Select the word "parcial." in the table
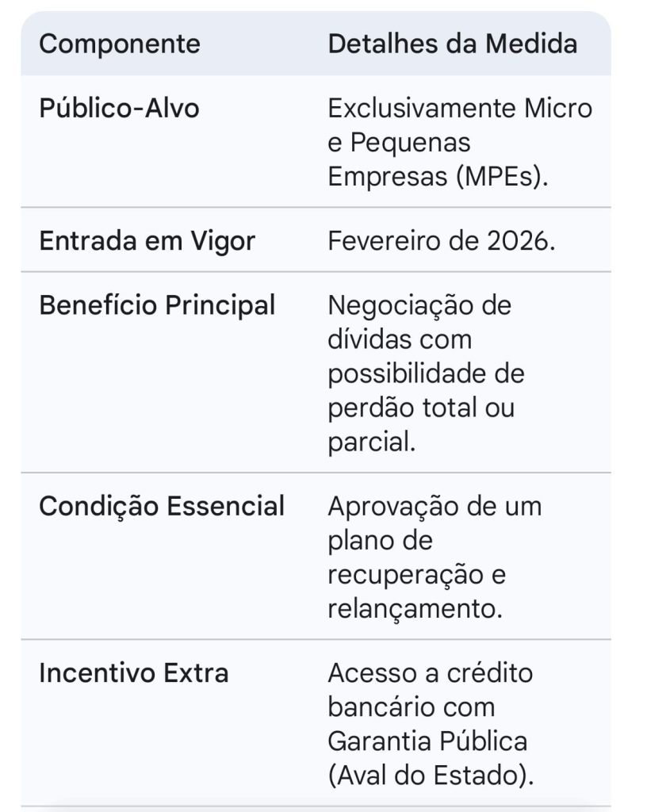The height and width of the screenshot is (812, 647). 372,442
